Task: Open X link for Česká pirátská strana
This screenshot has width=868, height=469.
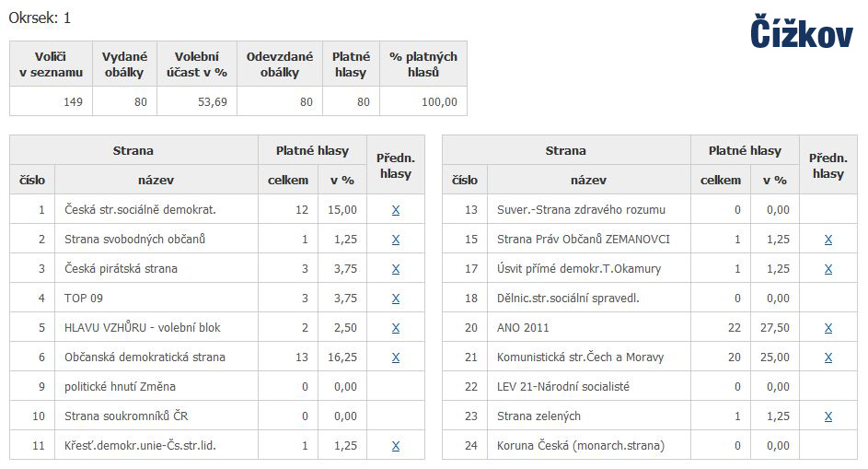Action: [x=395, y=269]
